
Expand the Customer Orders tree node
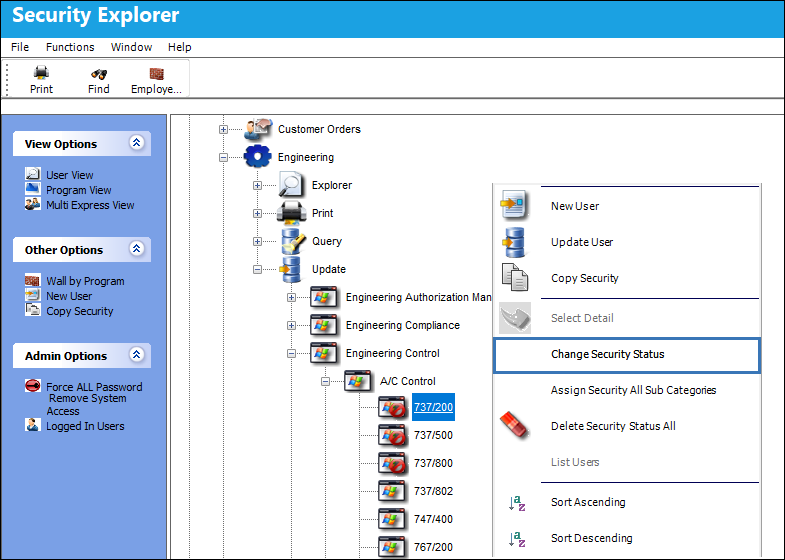tap(223, 129)
